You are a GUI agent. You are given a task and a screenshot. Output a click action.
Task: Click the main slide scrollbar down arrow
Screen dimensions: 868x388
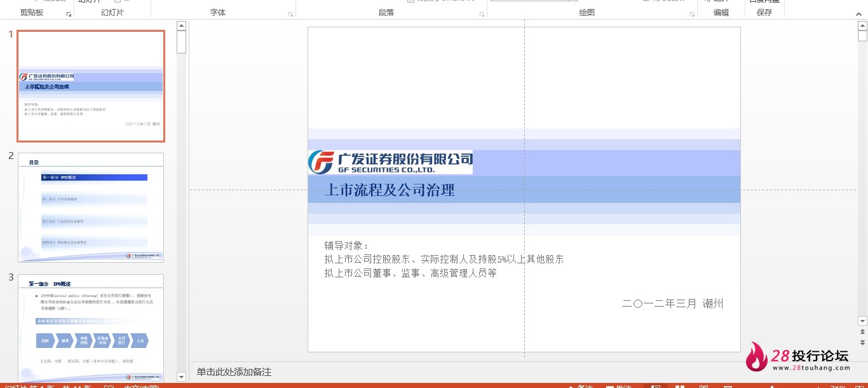pyautogui.click(x=862, y=321)
